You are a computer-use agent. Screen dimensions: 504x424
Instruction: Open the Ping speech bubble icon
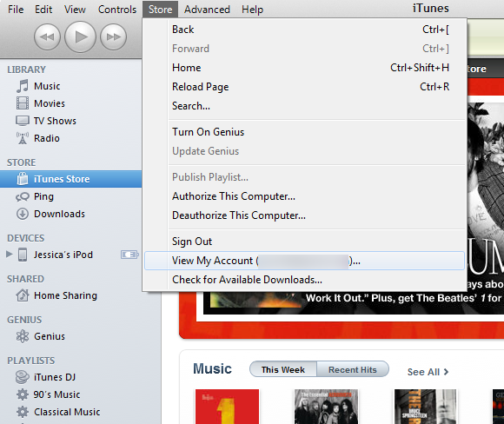(x=23, y=196)
